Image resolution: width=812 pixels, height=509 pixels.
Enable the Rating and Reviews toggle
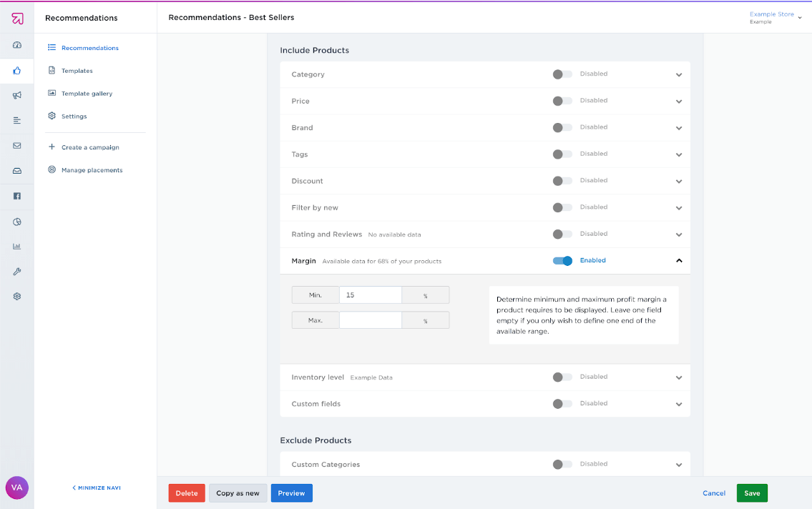pos(562,234)
